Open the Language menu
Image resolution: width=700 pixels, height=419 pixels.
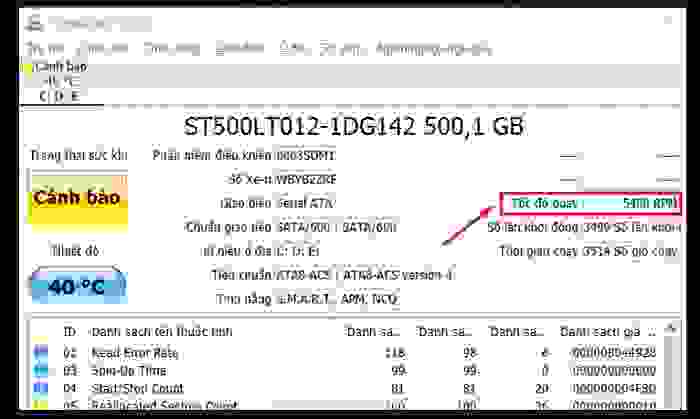[x=433, y=49]
